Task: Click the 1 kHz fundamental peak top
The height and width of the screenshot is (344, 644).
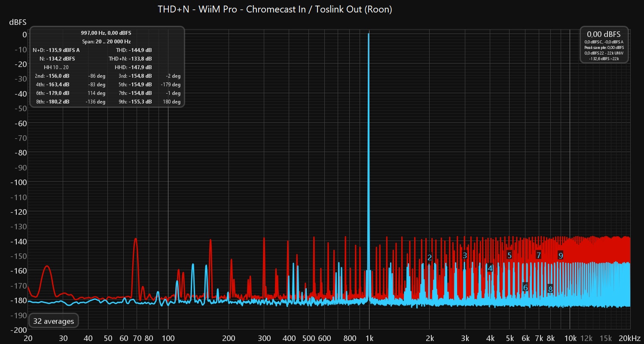Action: (369, 34)
